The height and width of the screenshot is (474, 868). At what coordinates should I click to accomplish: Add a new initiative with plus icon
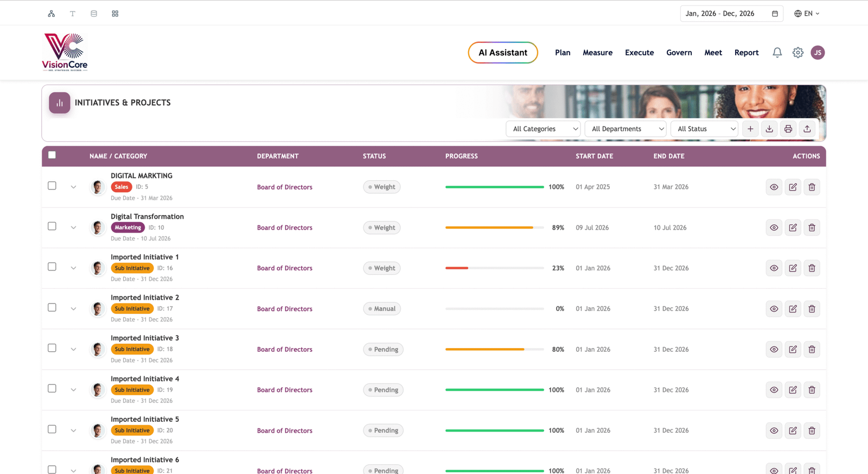pyautogui.click(x=750, y=129)
